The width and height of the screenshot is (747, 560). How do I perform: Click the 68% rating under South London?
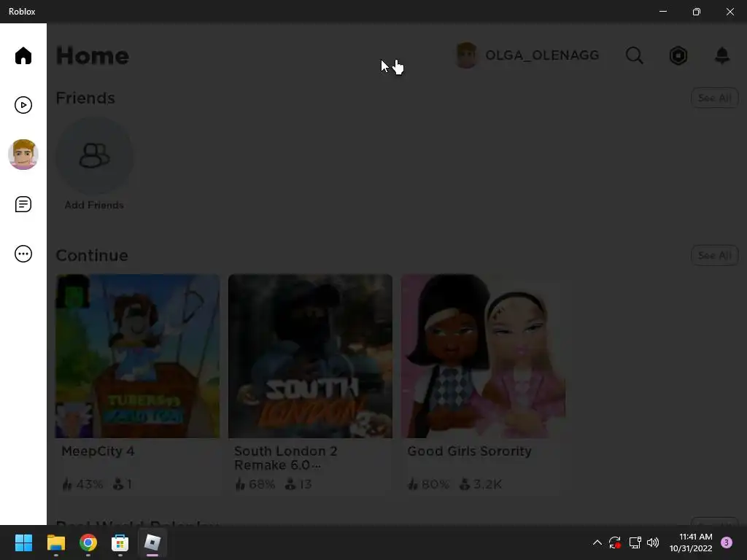tap(255, 484)
